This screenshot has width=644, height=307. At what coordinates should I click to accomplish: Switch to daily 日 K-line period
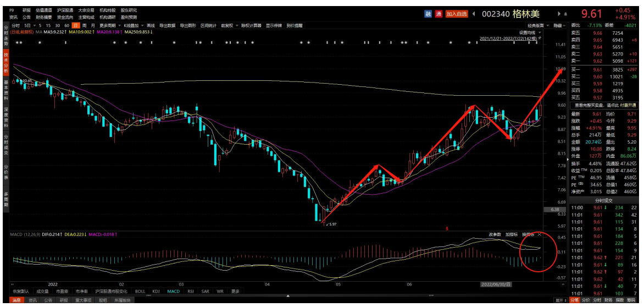click(76, 25)
